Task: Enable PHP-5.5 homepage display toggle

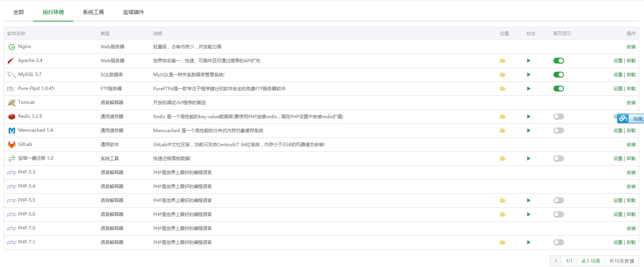Action: (559, 201)
